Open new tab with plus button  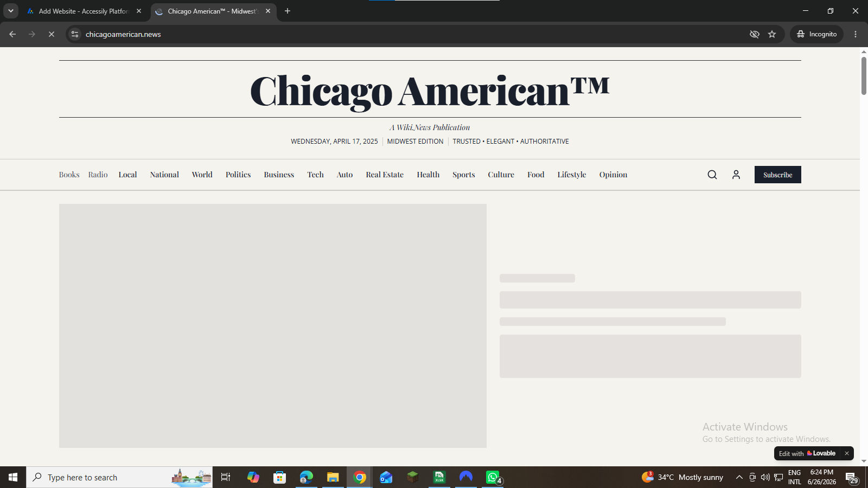[x=288, y=11]
